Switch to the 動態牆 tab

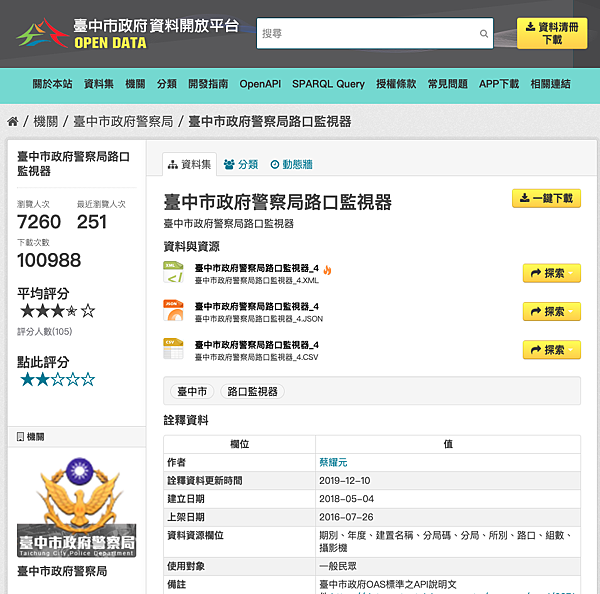(292, 165)
